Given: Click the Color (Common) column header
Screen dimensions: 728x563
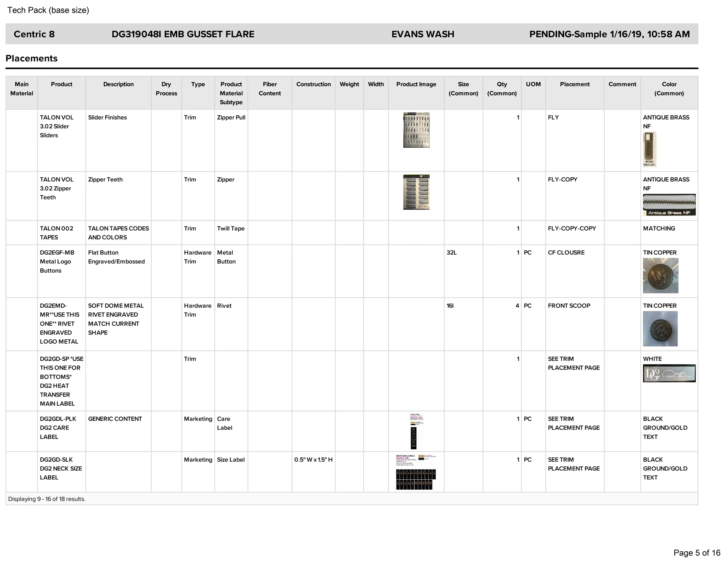Looking at the screenshot, I should point(669,89).
